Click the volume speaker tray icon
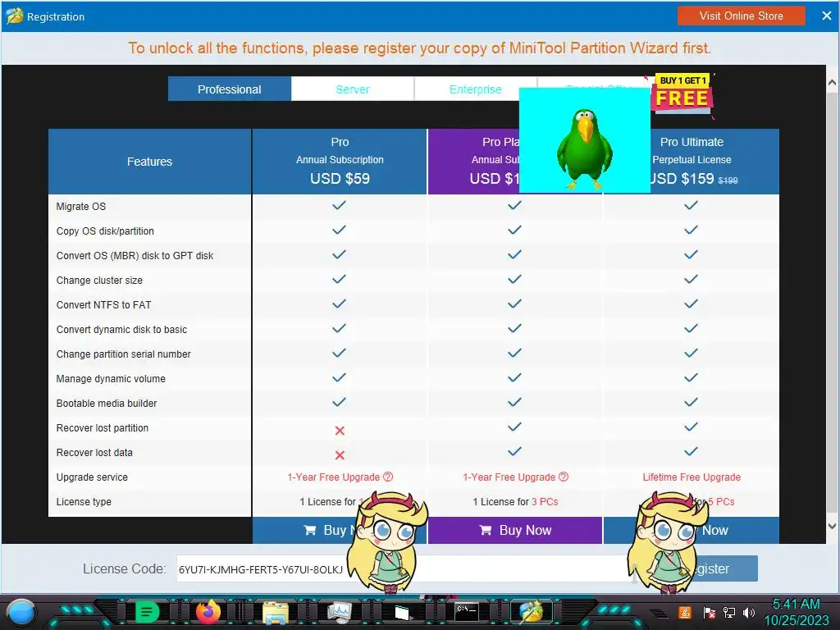This screenshot has width=840, height=630. click(749, 612)
